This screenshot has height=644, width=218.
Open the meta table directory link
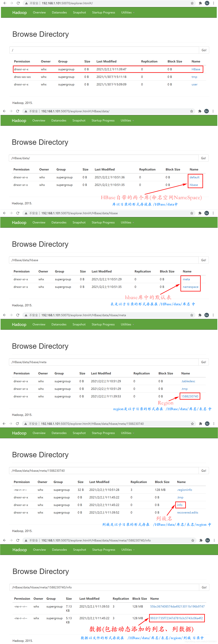click(186, 279)
